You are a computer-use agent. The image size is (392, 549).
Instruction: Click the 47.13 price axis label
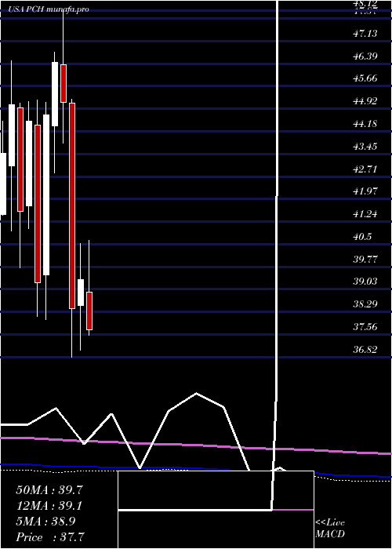365,34
